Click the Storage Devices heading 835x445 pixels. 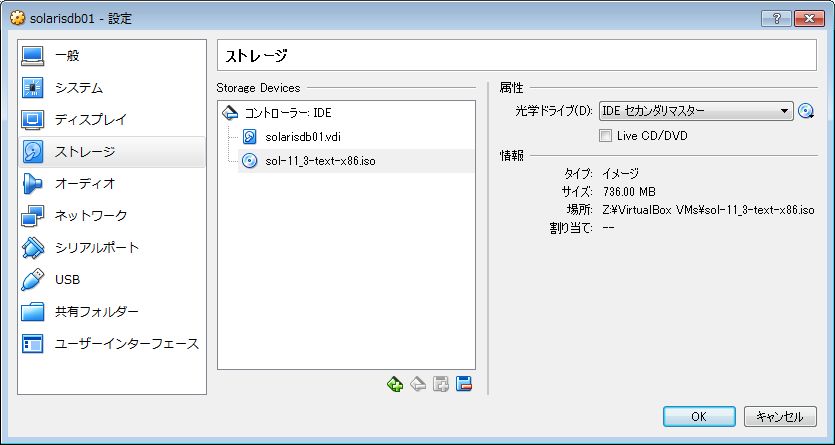258,88
